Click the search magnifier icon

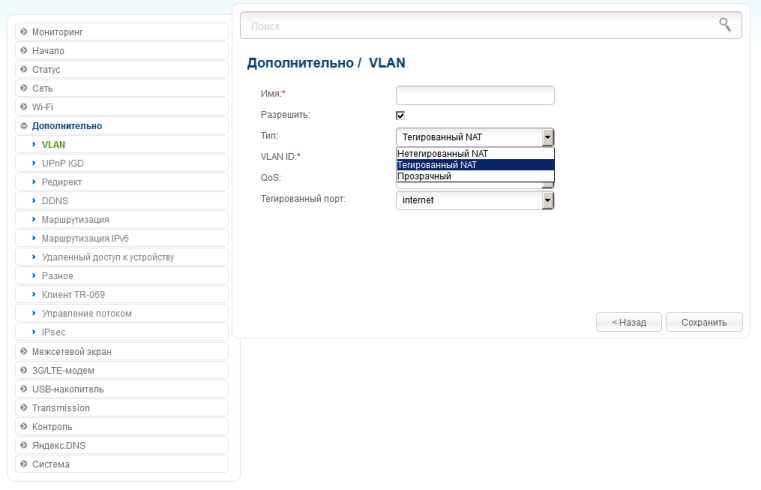pyautogui.click(x=725, y=25)
